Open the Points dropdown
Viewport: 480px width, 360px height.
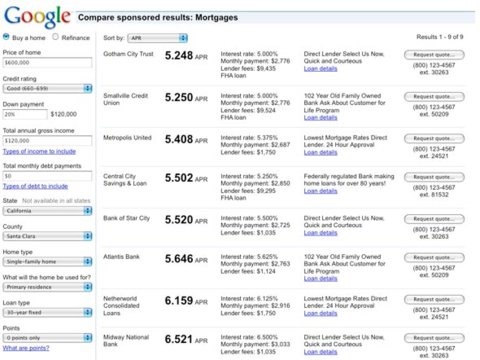pos(47,338)
